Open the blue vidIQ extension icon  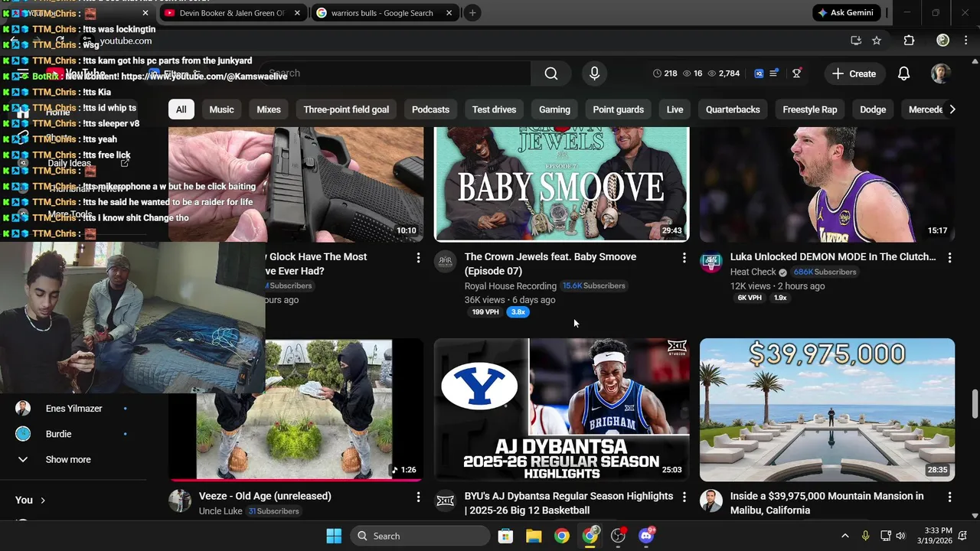759,73
